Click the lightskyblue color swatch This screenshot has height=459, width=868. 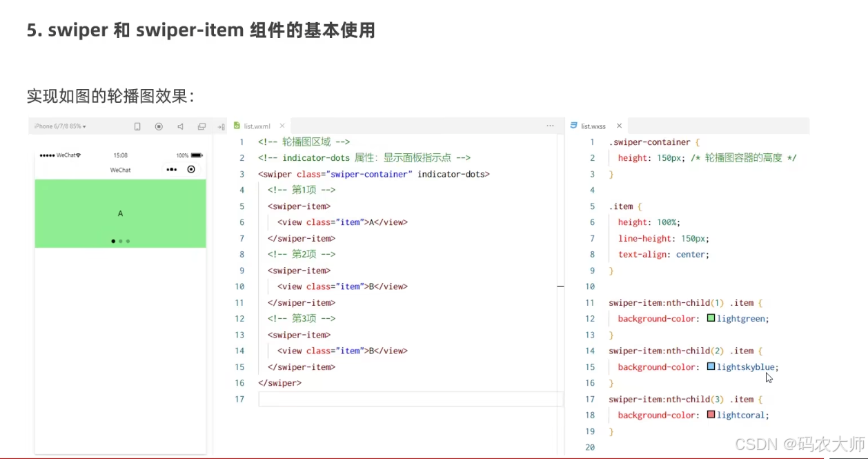[x=711, y=367]
